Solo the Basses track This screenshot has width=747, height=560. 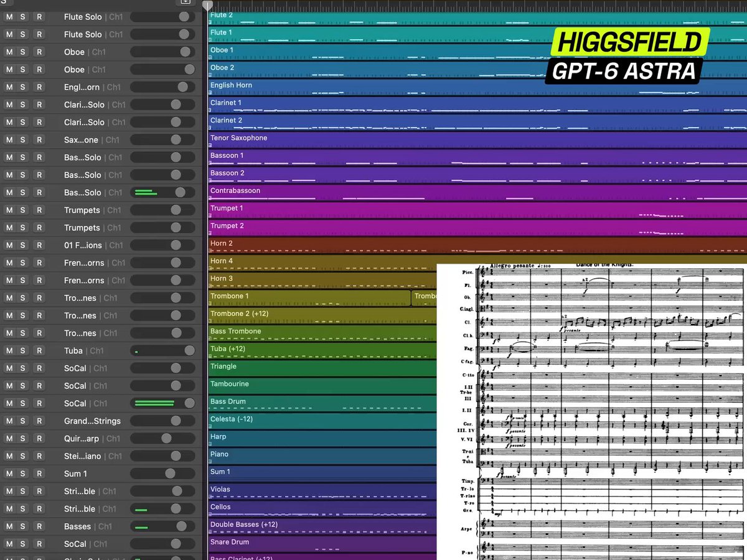23,526
